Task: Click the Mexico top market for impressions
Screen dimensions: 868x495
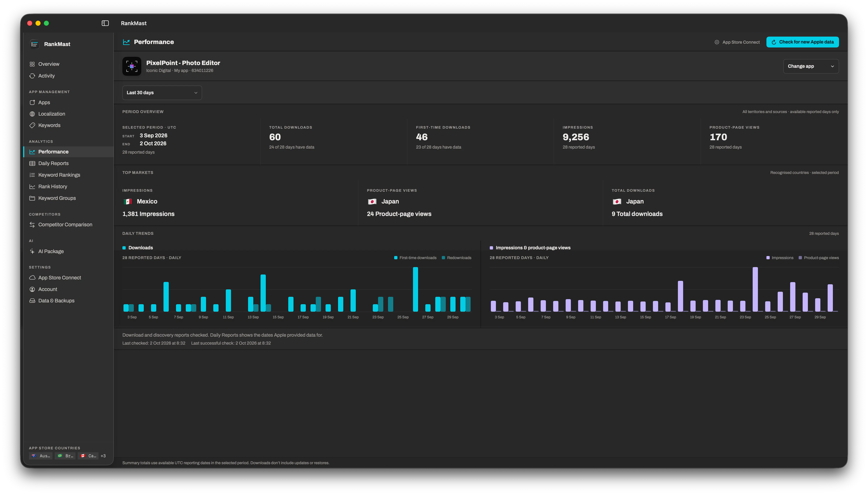Action: 140,201
